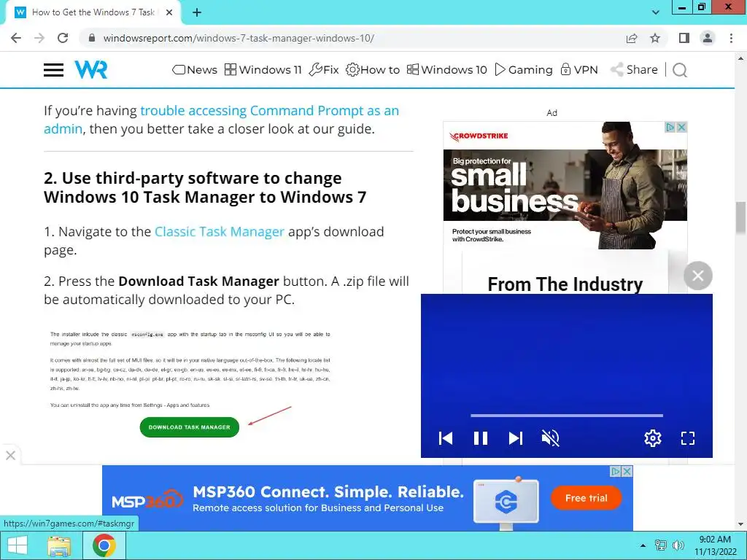This screenshot has height=560, width=747.
Task: Open the Windows Start menu
Action: coord(18,545)
